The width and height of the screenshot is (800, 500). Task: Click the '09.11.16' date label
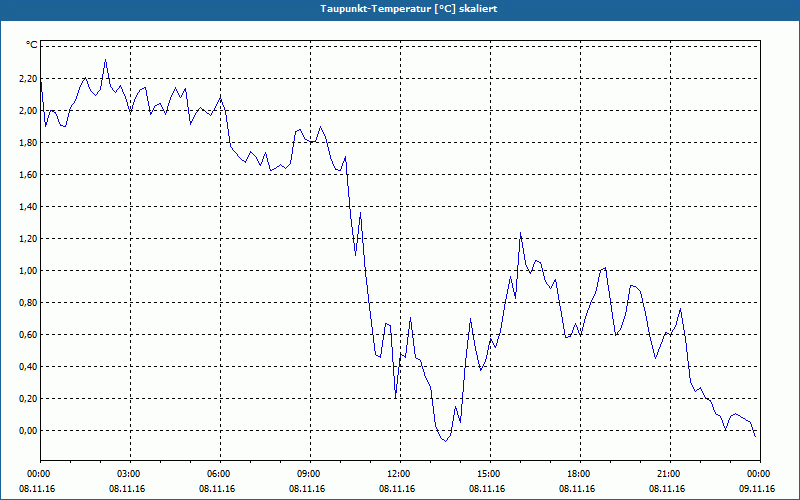(x=757, y=489)
